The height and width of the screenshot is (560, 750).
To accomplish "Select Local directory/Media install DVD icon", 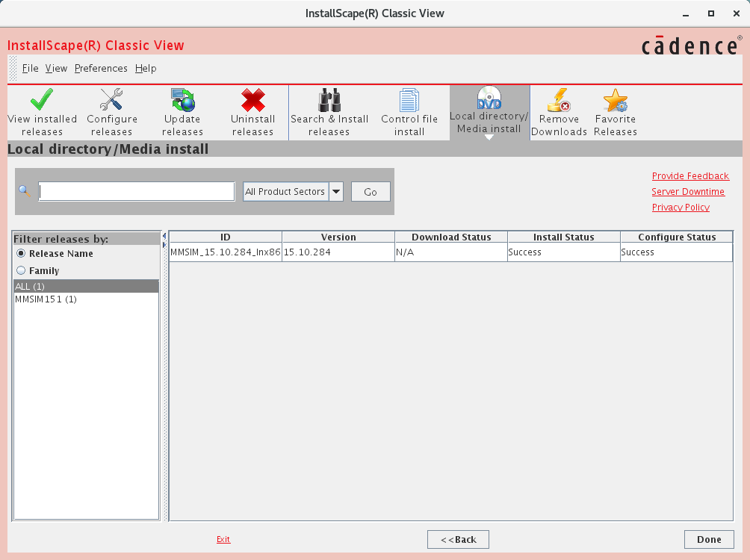I will [x=489, y=98].
